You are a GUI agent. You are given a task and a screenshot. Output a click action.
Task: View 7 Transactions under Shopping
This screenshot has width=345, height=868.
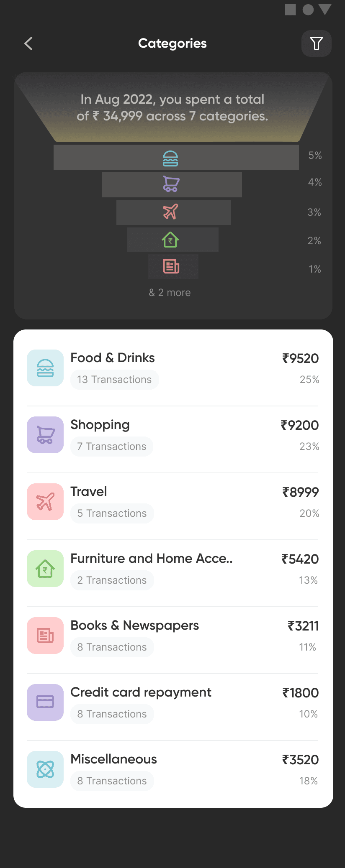coord(112,447)
